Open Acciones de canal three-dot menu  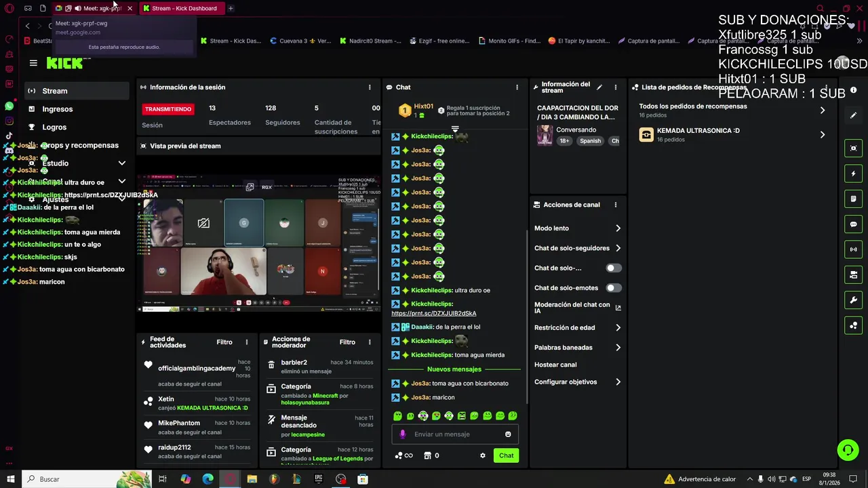616,205
